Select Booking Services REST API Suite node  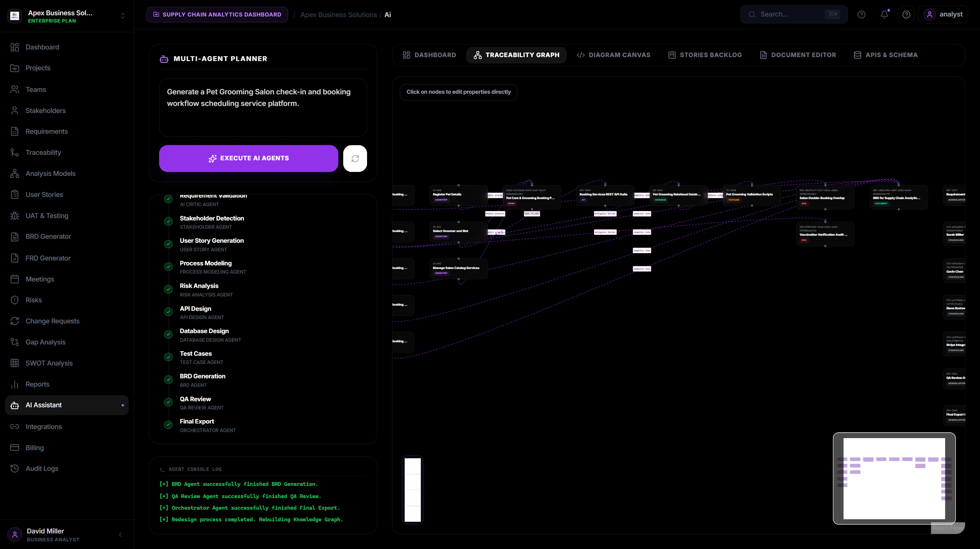click(x=605, y=196)
